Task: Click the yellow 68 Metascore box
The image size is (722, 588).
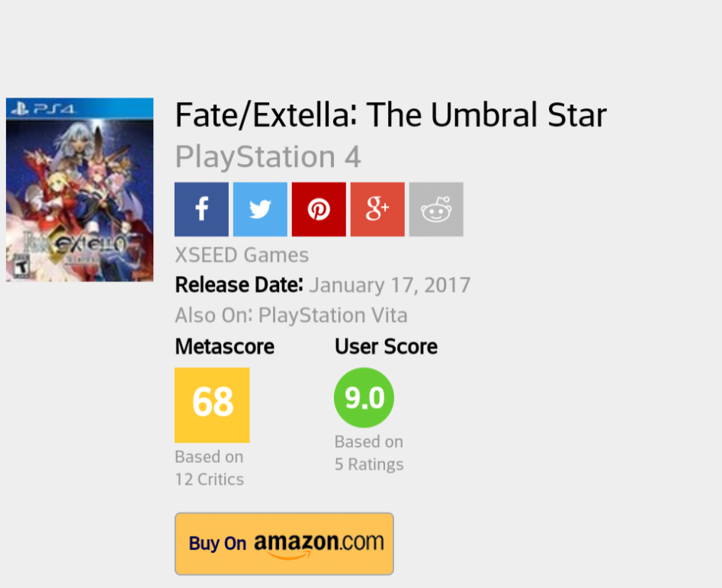Action: 212,404
